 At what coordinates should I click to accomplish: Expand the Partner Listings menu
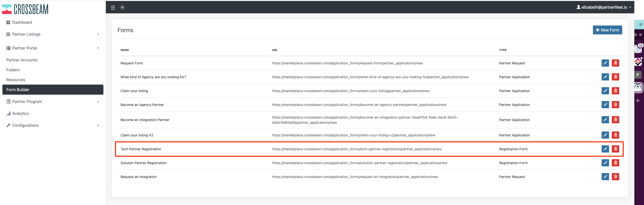(53, 34)
